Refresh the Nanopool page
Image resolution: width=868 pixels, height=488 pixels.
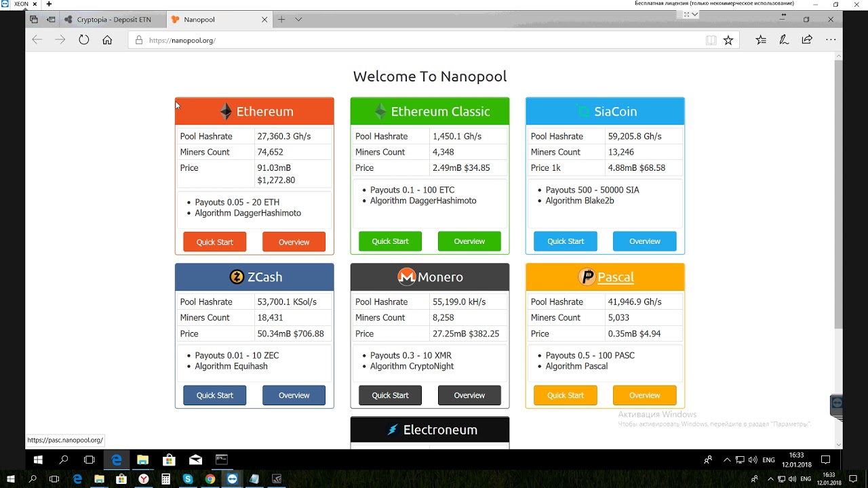[x=83, y=40]
